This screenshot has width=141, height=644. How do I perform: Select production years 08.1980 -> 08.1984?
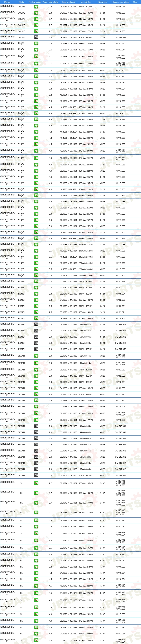(x=69, y=83)
